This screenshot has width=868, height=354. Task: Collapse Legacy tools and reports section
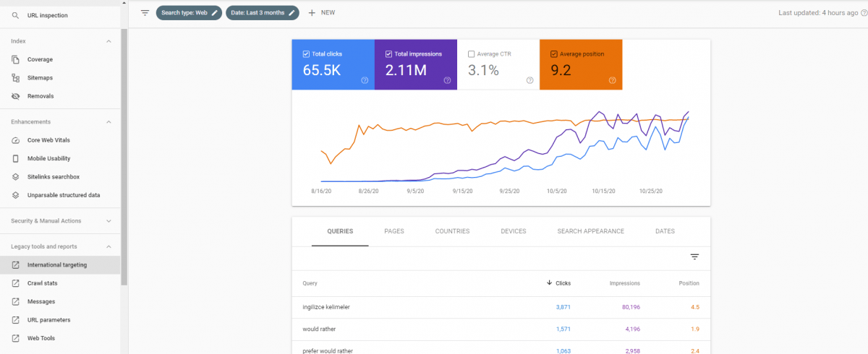tap(109, 246)
